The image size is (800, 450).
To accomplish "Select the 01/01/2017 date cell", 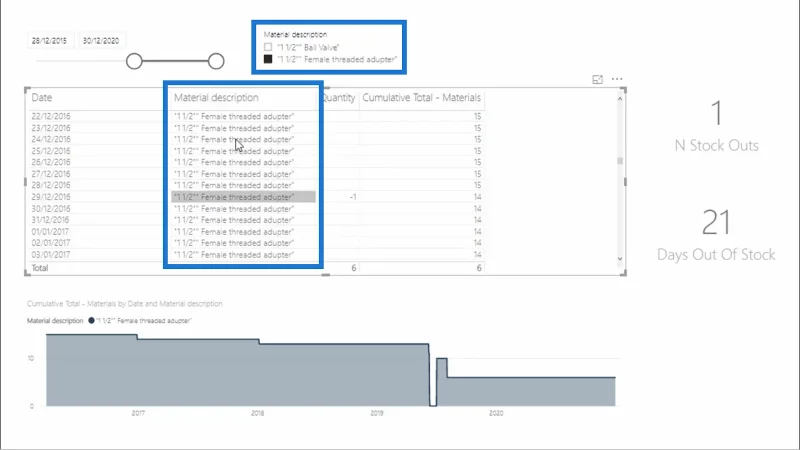I will (x=51, y=232).
